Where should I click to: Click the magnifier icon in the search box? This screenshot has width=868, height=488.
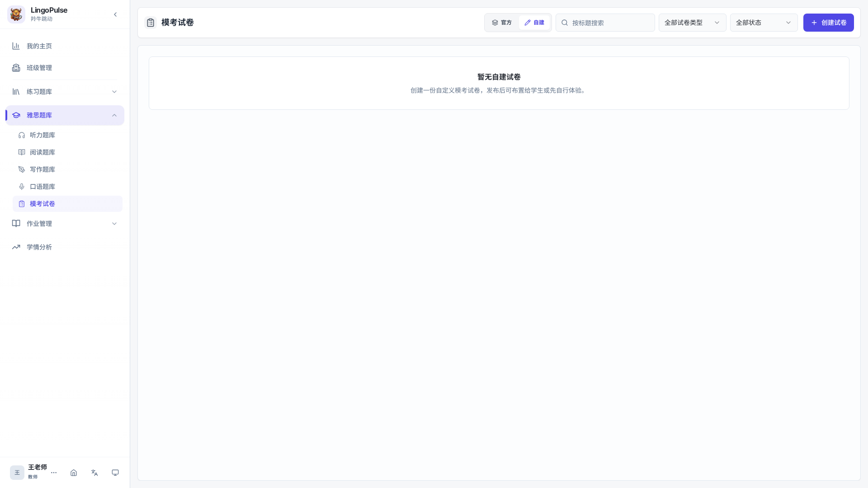(x=565, y=23)
